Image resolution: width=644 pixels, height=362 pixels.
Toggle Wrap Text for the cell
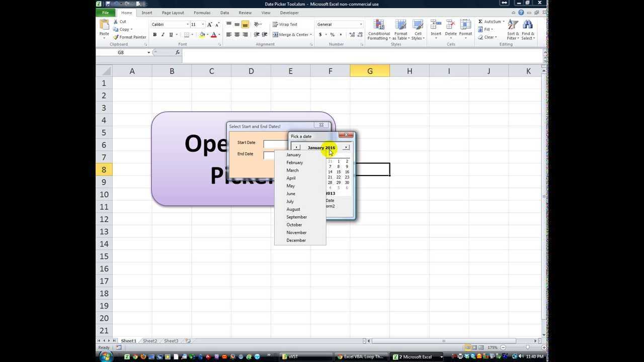point(285,25)
